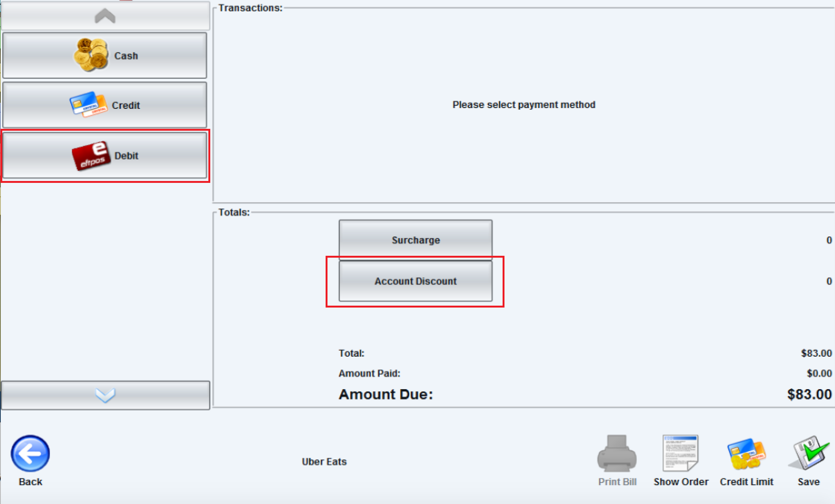Click the Amount Paid label
Image resolution: width=835 pixels, height=504 pixels.
[x=369, y=373]
